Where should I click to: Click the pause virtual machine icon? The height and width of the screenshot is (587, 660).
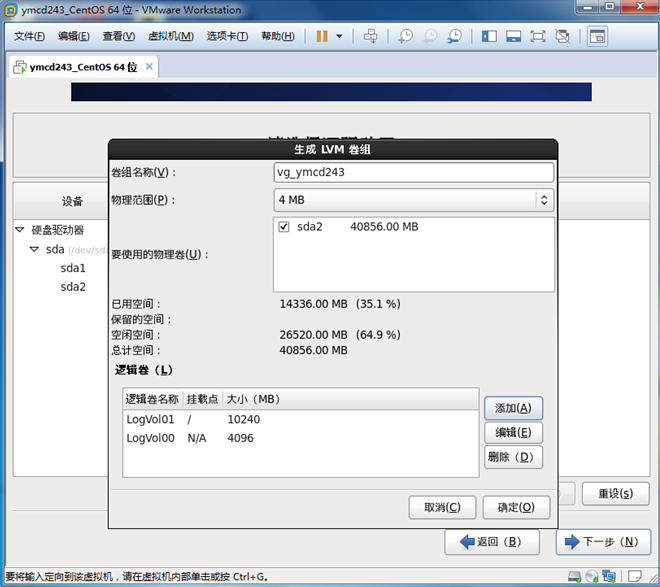click(x=322, y=36)
